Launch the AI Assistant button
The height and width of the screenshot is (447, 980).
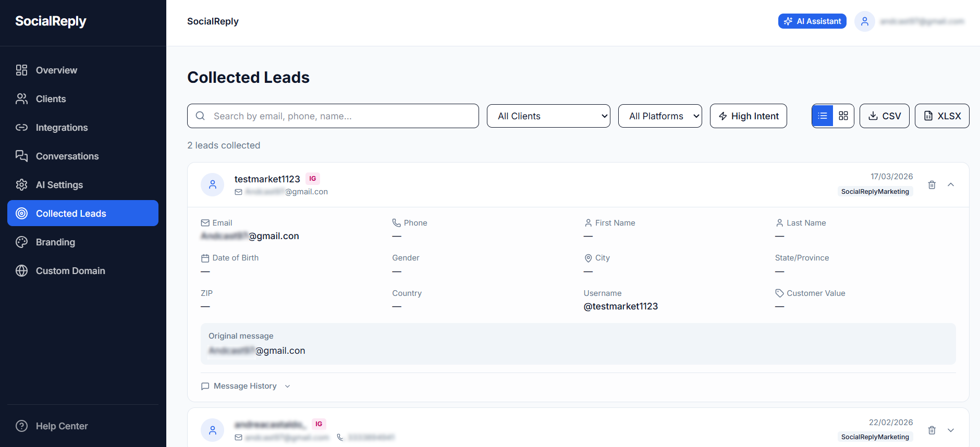812,21
